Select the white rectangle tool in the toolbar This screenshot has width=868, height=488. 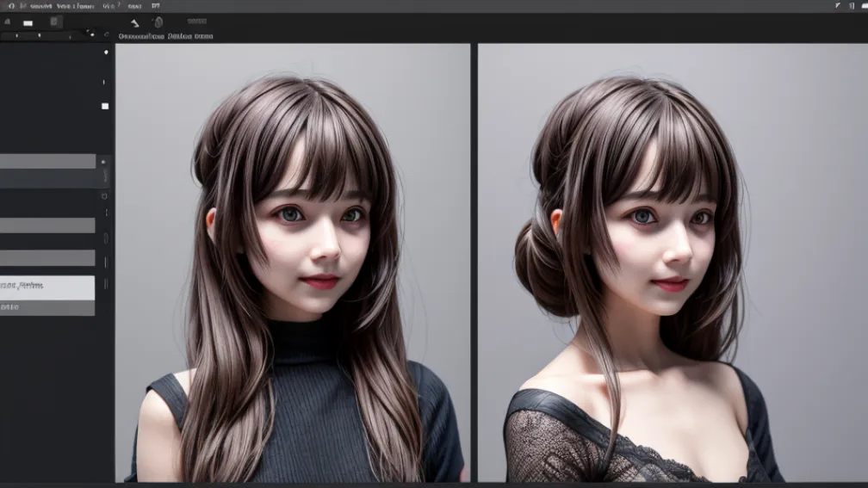(x=28, y=22)
